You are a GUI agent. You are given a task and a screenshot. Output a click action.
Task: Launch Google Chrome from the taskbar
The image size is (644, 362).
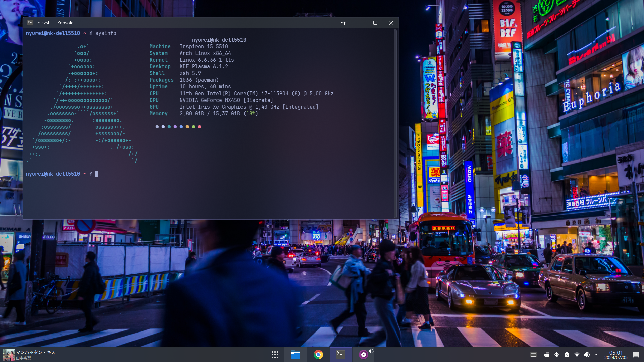click(318, 355)
